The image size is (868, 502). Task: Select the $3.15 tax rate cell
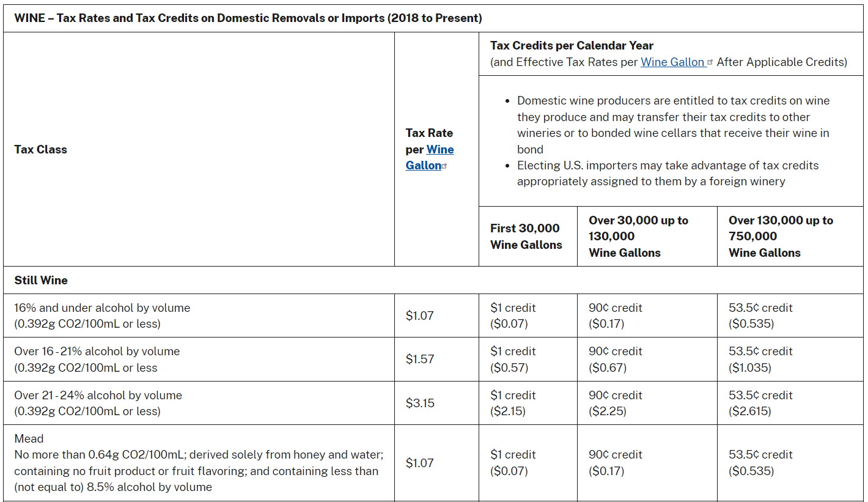tap(420, 403)
